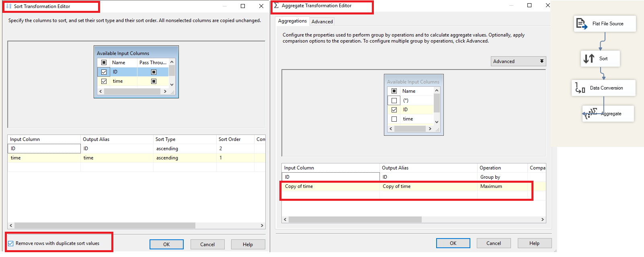Click the Sort Type column header

[185, 139]
